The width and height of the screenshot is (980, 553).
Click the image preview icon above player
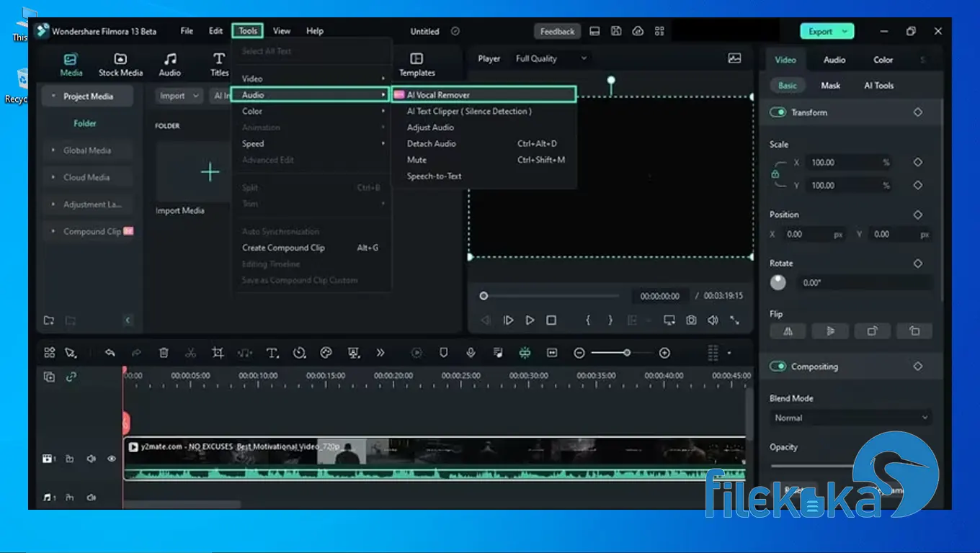pos(734,58)
